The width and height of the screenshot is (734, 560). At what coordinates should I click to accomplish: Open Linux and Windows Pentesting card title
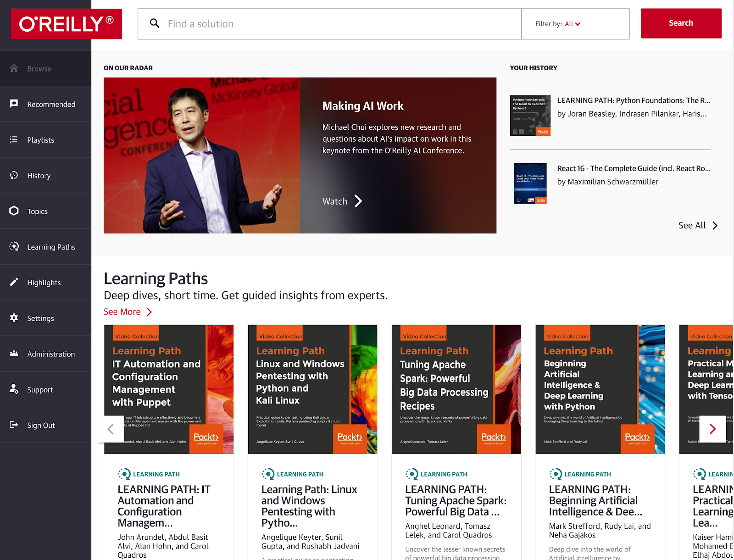point(309,506)
